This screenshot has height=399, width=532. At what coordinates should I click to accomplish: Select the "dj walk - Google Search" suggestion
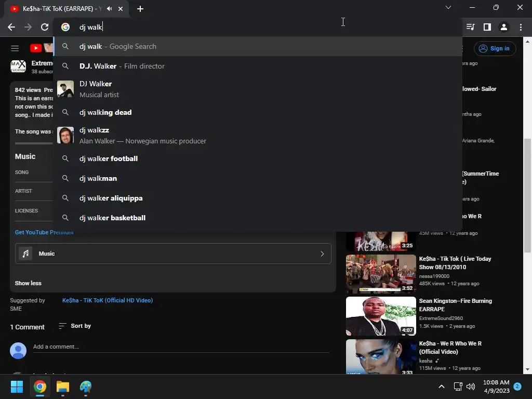[258, 46]
